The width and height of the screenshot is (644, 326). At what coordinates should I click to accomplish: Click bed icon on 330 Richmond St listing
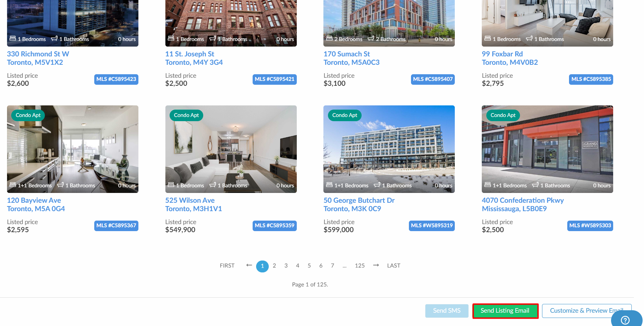pos(13,39)
